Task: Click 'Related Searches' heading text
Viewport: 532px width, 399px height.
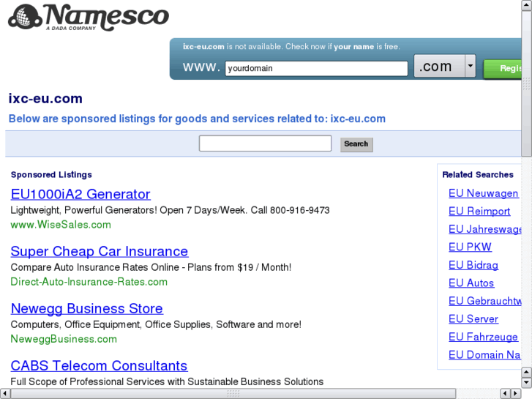Action: click(478, 174)
